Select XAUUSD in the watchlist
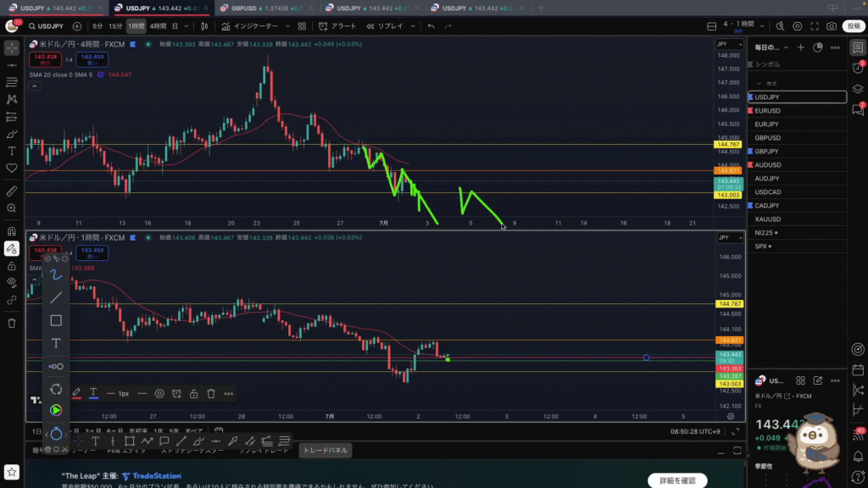This screenshot has width=868, height=488. pos(797,219)
